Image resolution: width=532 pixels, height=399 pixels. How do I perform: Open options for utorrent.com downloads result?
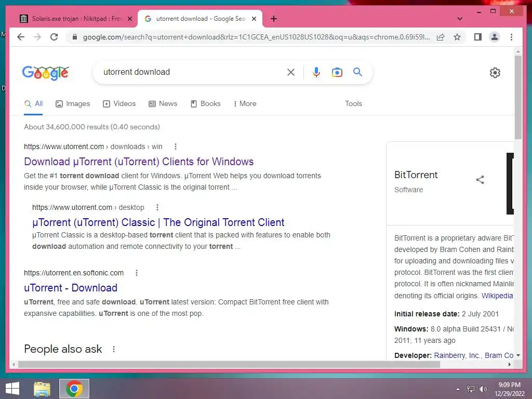point(176,147)
